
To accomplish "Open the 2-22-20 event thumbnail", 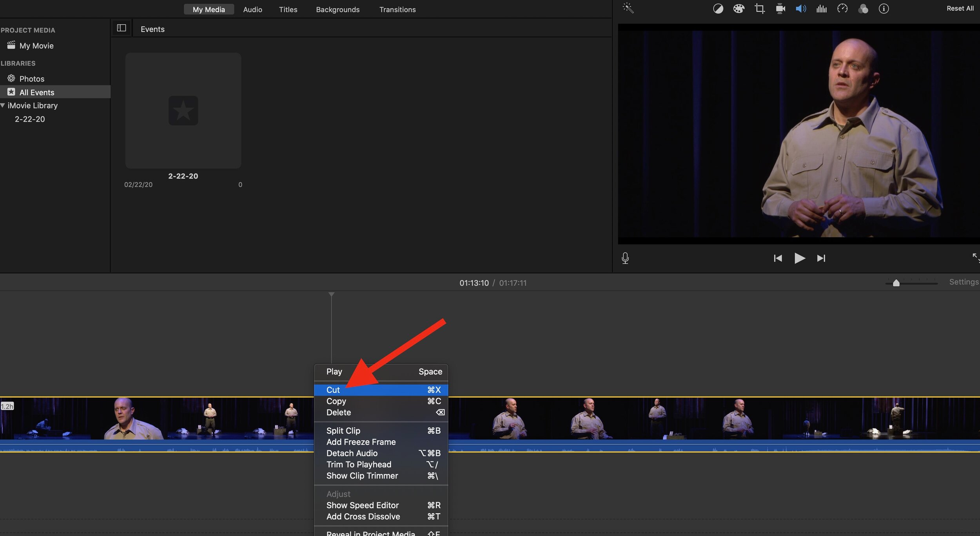I will (183, 111).
